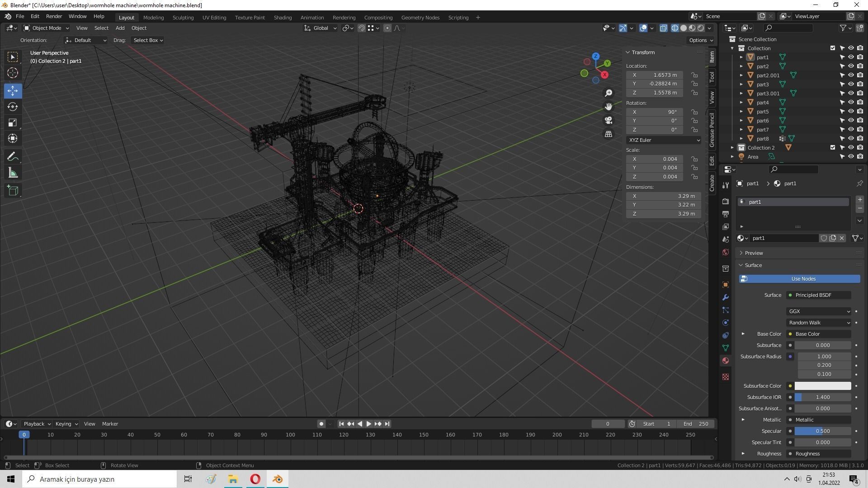
Task: Click the pan view hand icon
Action: click(609, 107)
